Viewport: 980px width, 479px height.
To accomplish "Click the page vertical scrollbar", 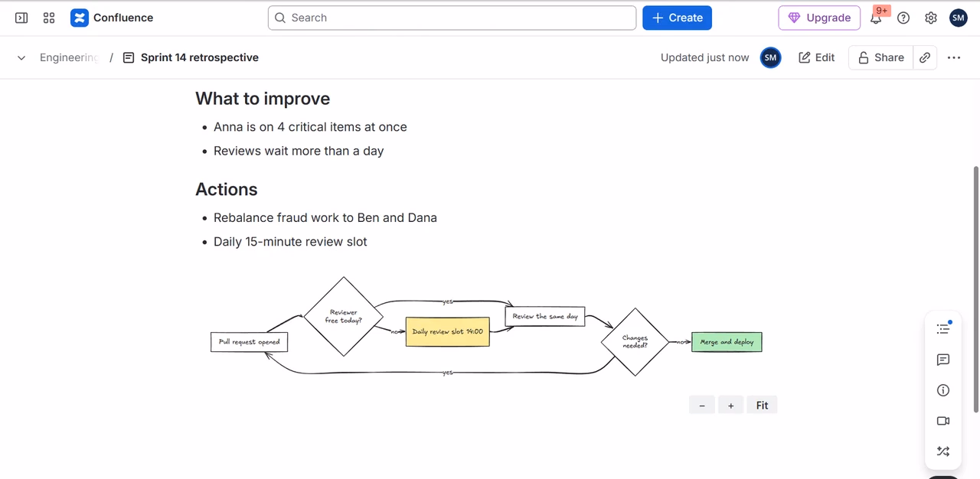I will (x=975, y=289).
